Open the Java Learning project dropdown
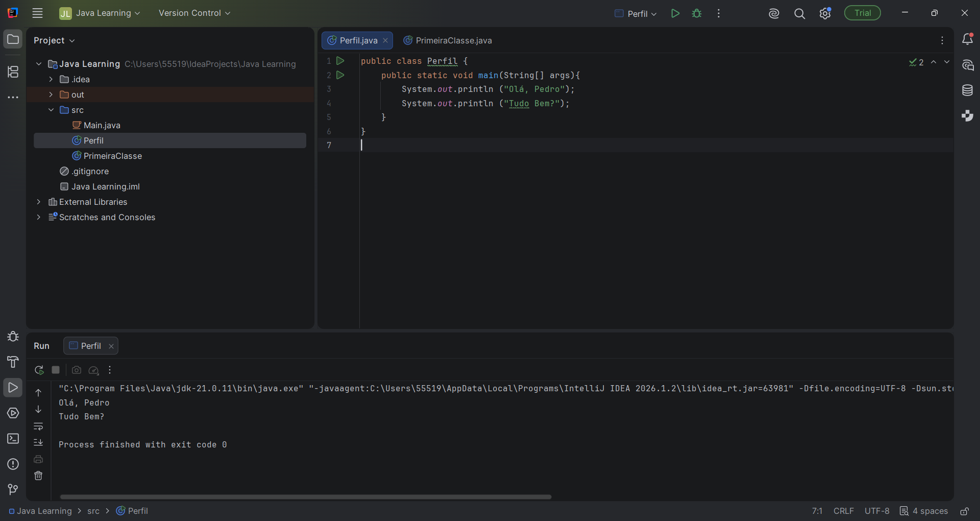This screenshot has height=521, width=980. pos(100,13)
